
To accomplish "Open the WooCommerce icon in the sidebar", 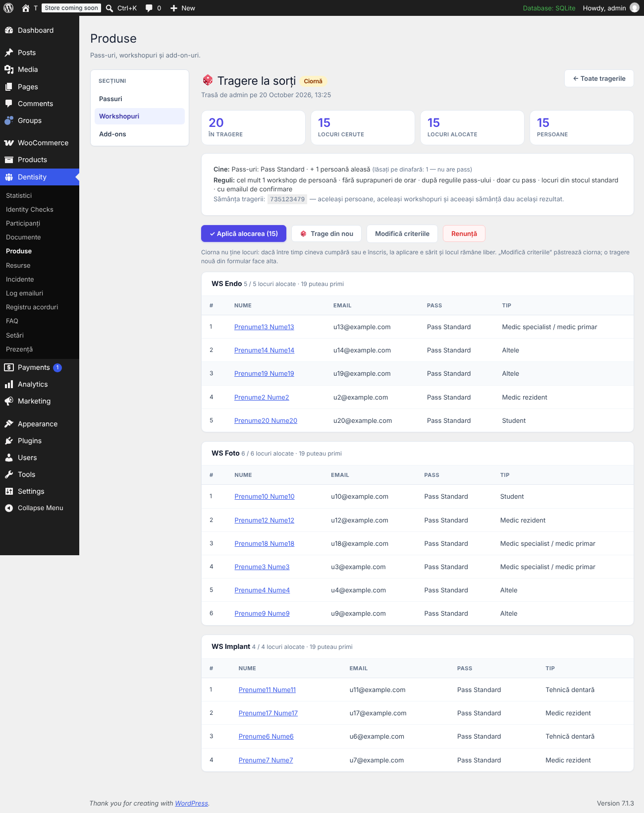I will pyautogui.click(x=9, y=143).
